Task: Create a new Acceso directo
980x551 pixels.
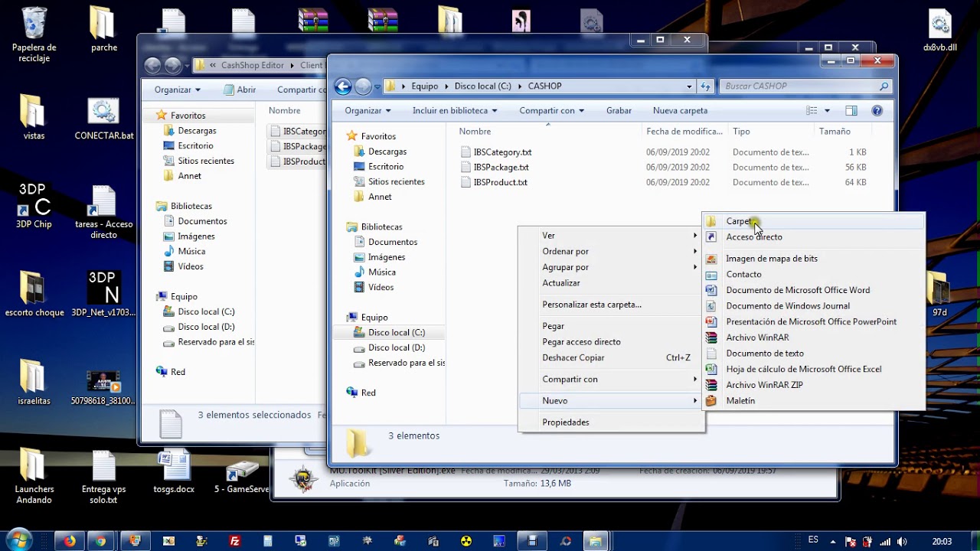Action: click(813, 237)
